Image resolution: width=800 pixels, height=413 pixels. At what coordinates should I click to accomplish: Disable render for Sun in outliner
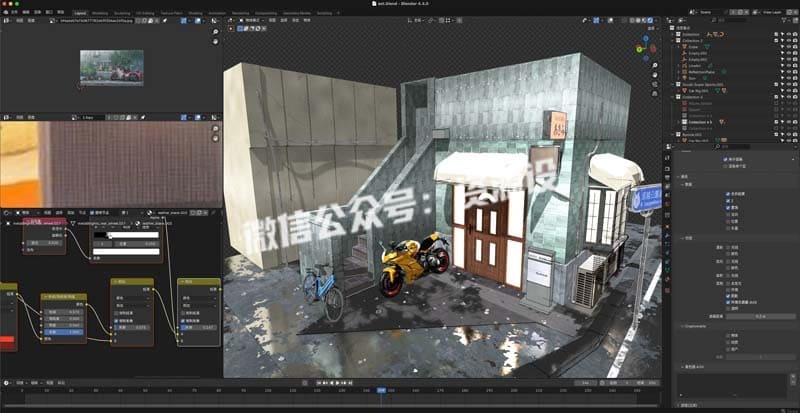795,78
